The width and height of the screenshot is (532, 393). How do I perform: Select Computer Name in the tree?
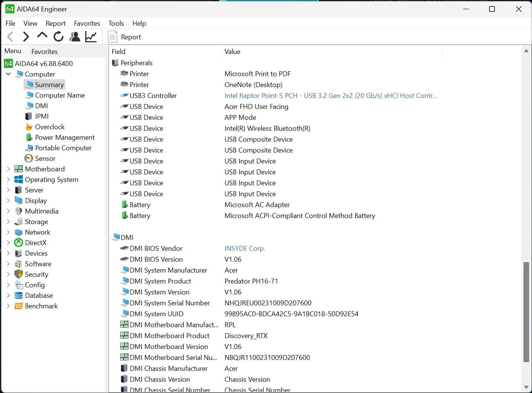[x=55, y=95]
